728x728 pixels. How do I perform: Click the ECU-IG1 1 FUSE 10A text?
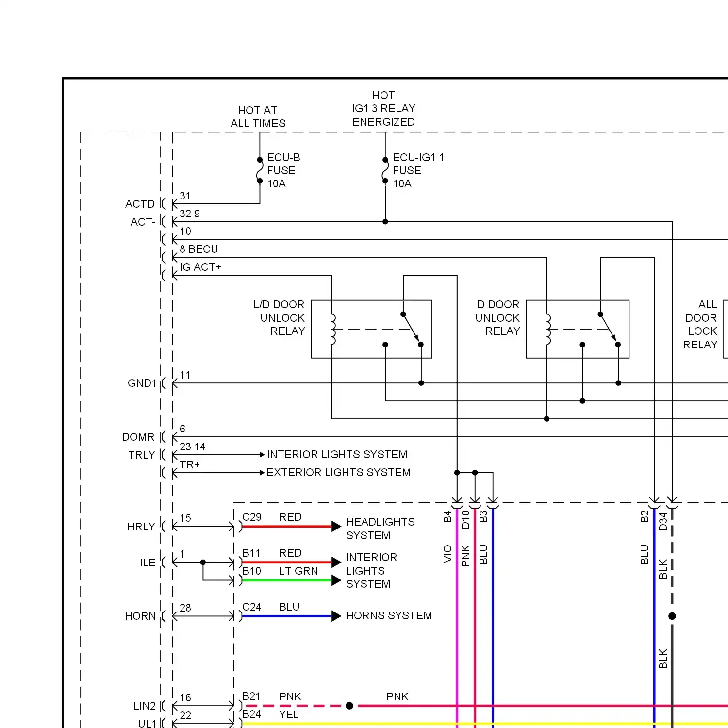[418, 170]
